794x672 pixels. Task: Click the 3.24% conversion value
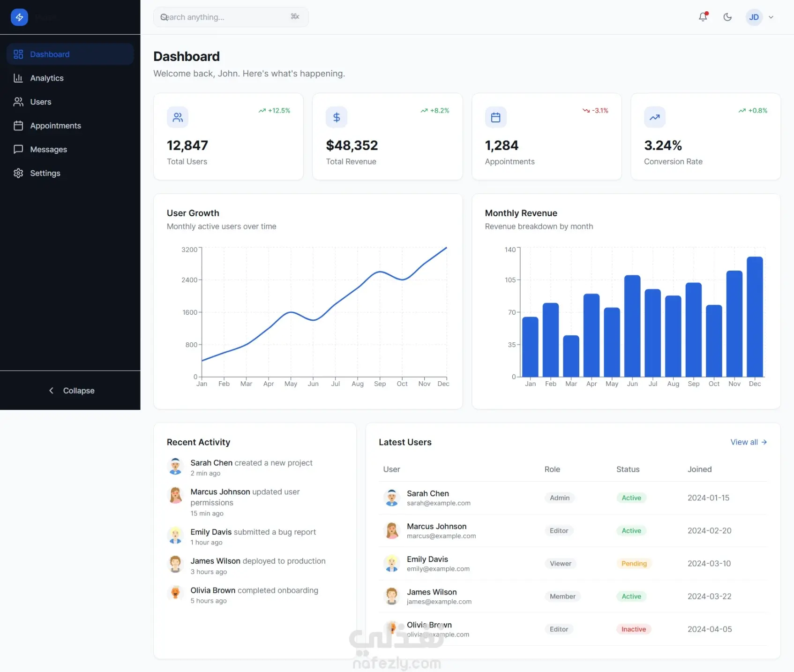pyautogui.click(x=663, y=145)
